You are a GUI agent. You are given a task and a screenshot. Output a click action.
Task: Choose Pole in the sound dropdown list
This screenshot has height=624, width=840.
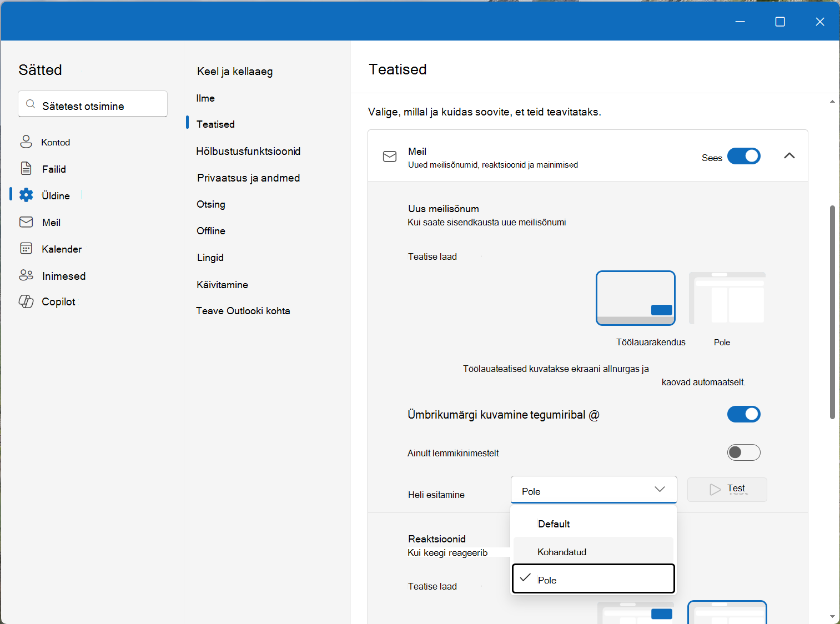click(x=593, y=579)
